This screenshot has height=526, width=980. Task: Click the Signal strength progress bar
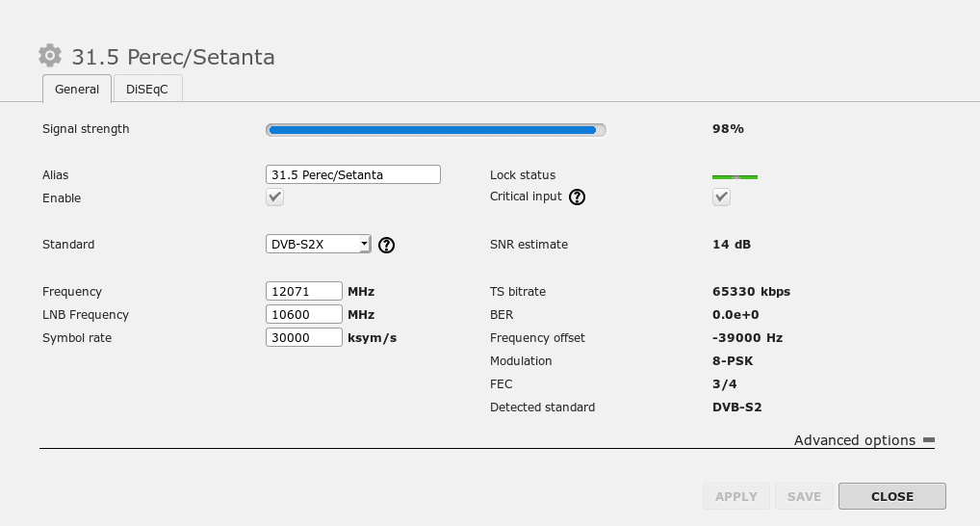coord(436,130)
